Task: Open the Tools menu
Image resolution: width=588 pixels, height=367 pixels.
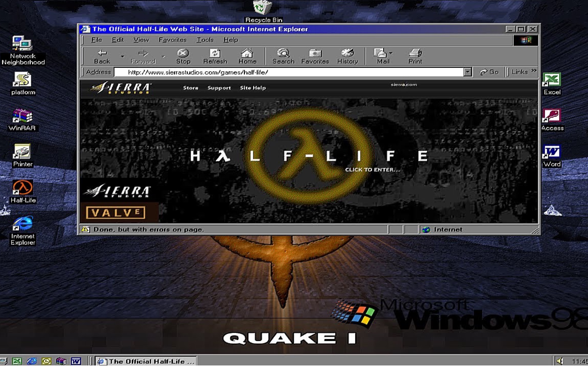Action: click(205, 40)
